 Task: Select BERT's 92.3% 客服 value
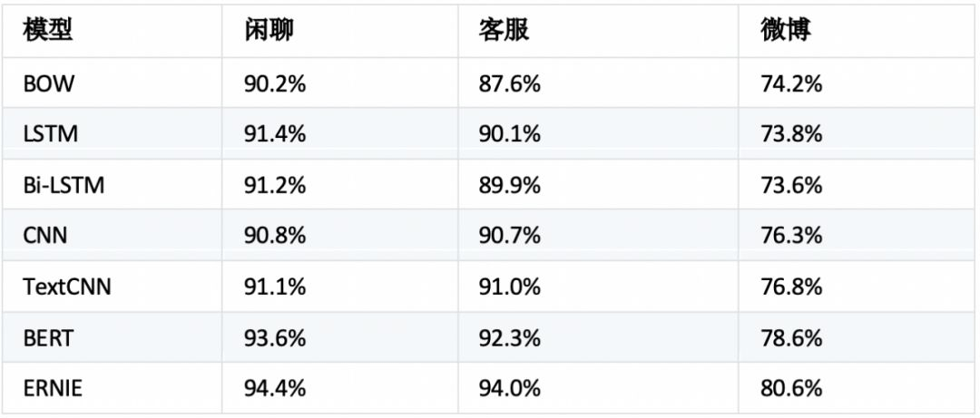tap(510, 338)
